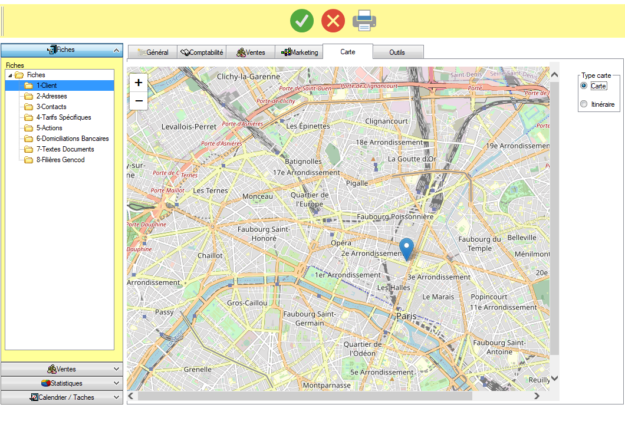Click the printer icon
The width and height of the screenshot is (625, 421).
(x=364, y=20)
